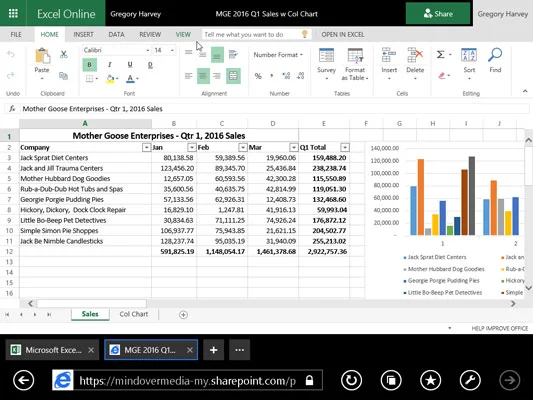Toggle Merge cells button
This screenshot has height=400, width=533.
pos(233,75)
